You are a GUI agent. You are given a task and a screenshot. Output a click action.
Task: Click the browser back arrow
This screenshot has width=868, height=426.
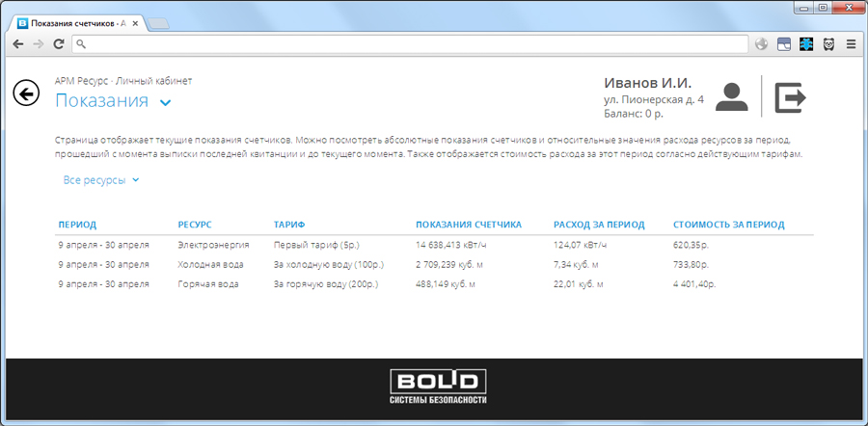(x=18, y=43)
